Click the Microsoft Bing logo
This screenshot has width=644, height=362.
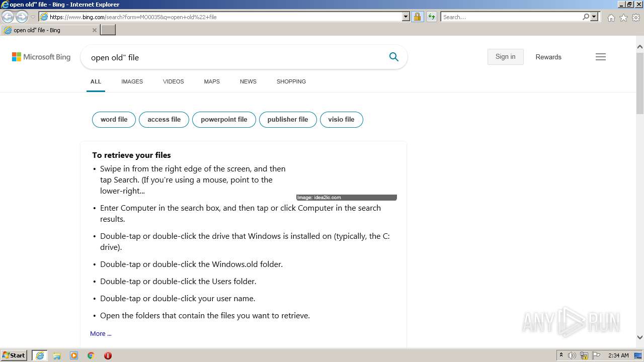[41, 57]
